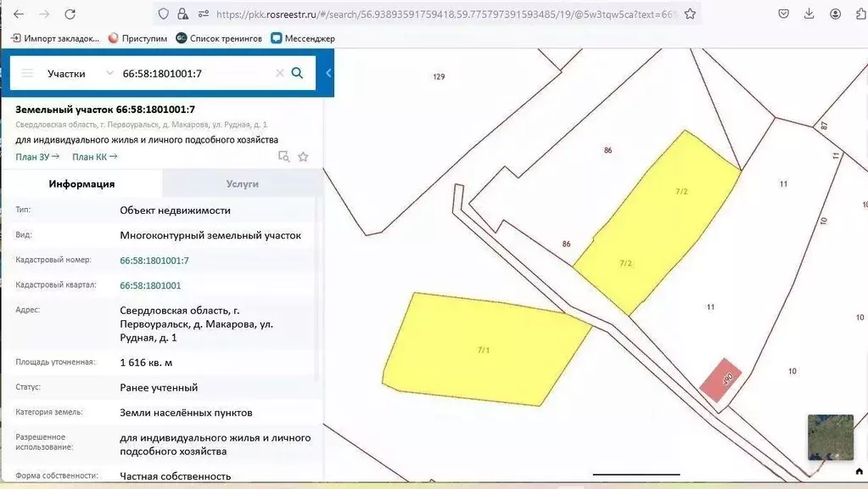Click the red building marked 490

(x=720, y=379)
